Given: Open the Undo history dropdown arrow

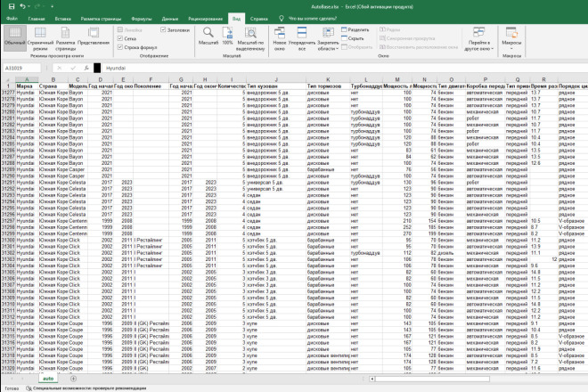Looking at the screenshot, I should point(29,6).
